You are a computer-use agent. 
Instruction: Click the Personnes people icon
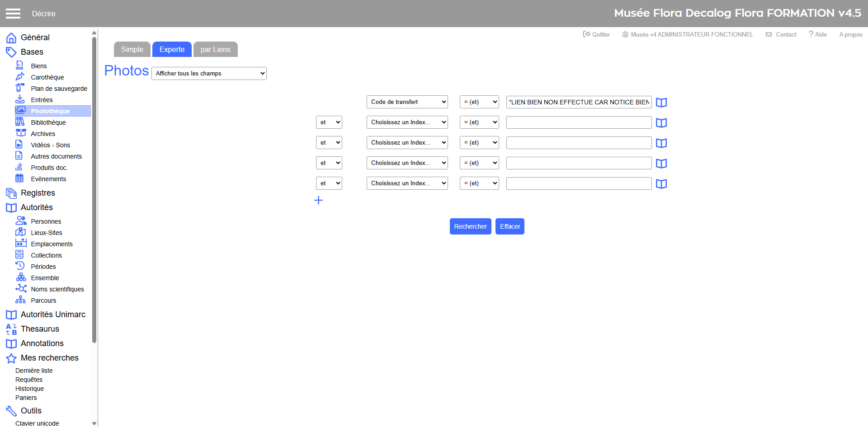[x=21, y=221]
